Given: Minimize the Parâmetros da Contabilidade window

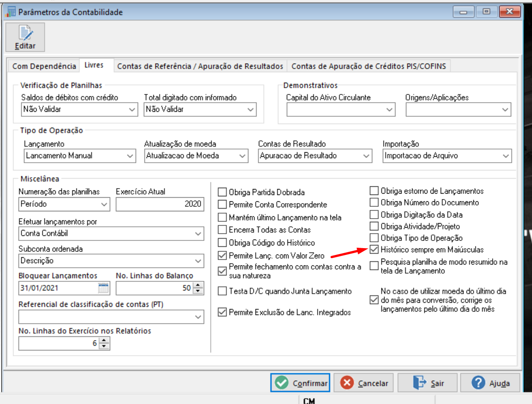Looking at the screenshot, I should (463, 12).
